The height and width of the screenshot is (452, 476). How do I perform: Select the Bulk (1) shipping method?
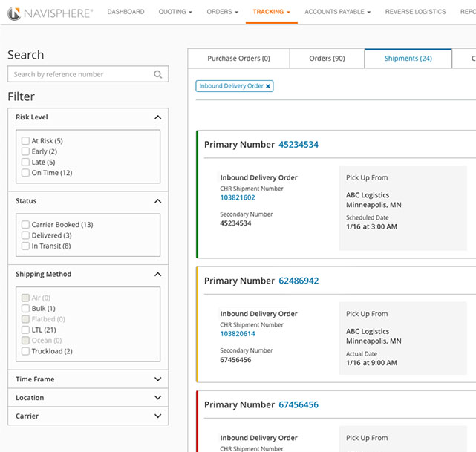[25, 308]
